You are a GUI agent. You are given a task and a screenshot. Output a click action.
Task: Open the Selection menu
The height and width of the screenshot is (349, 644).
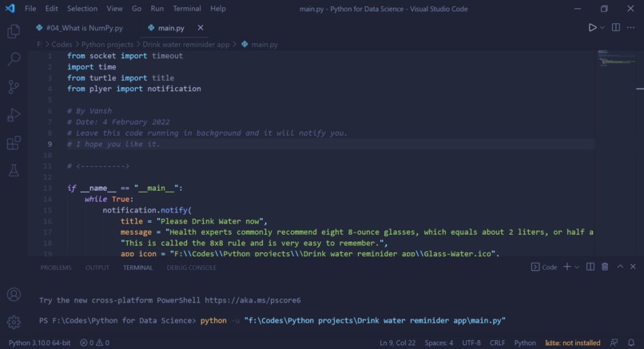click(82, 9)
